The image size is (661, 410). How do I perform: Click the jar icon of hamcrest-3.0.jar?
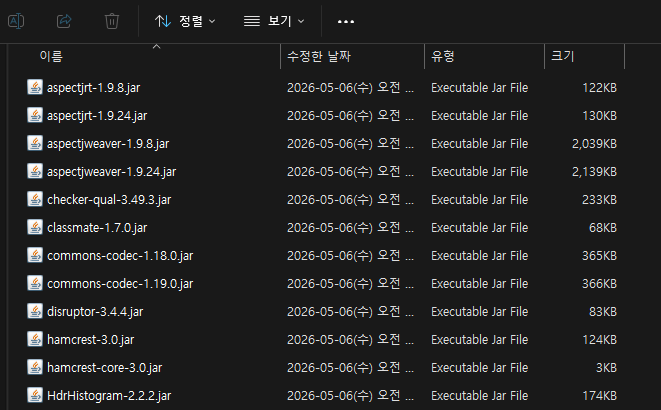coord(35,339)
